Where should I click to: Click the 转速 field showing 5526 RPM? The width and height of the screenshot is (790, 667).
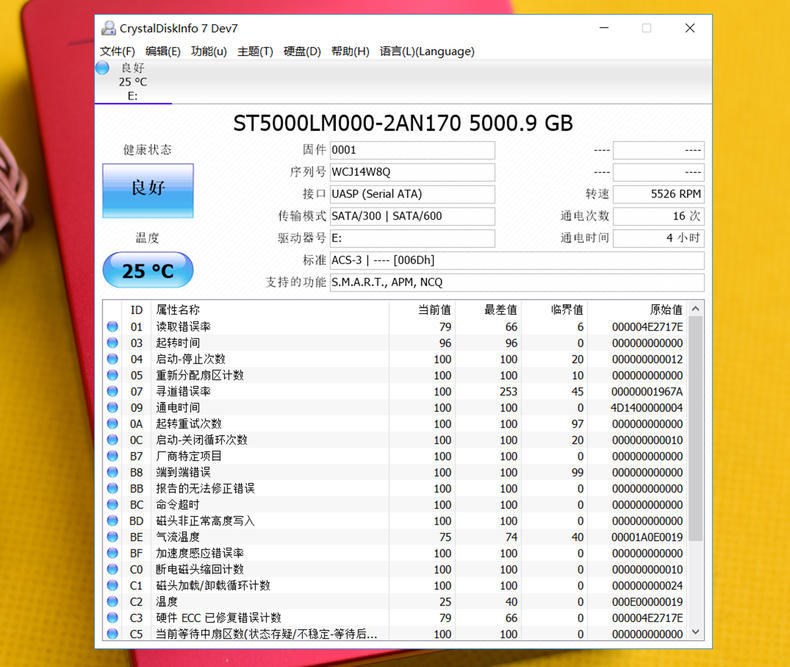tap(659, 194)
